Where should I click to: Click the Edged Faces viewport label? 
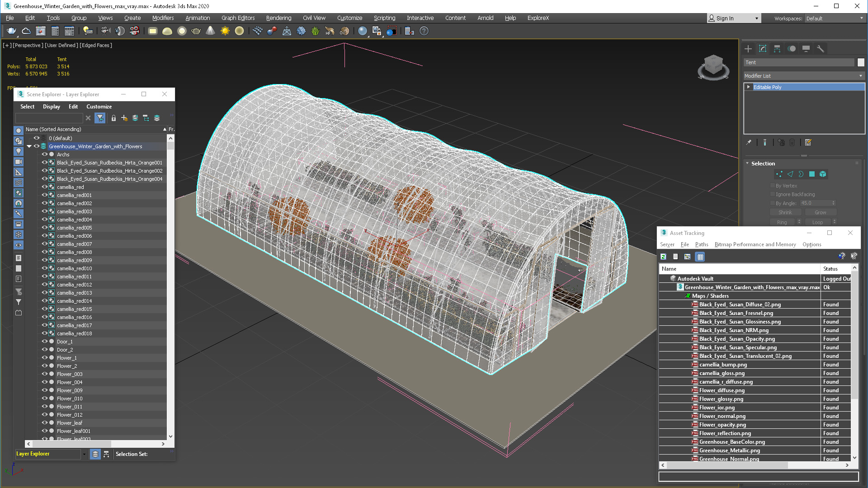[96, 45]
